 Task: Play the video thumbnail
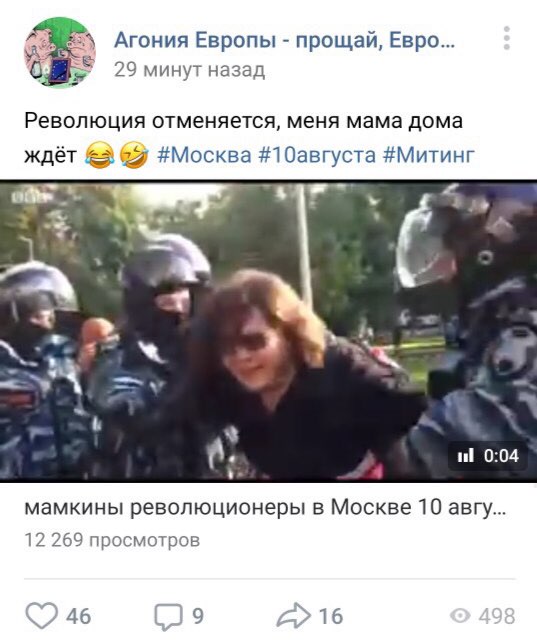[x=268, y=331]
